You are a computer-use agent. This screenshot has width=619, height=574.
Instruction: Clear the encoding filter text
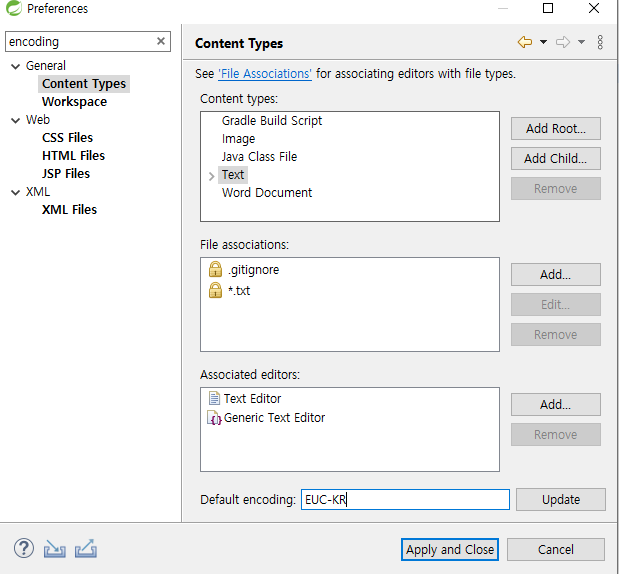coord(161,41)
